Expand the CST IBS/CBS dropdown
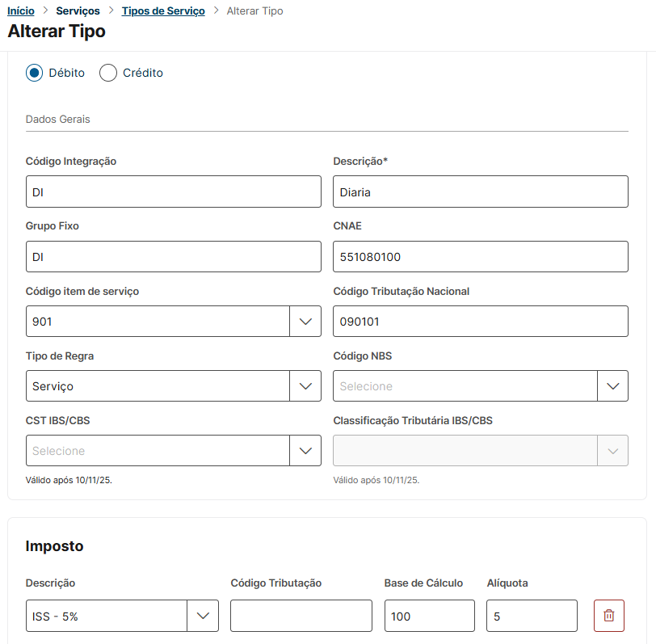Screen dimensions: 656x644 (x=305, y=451)
